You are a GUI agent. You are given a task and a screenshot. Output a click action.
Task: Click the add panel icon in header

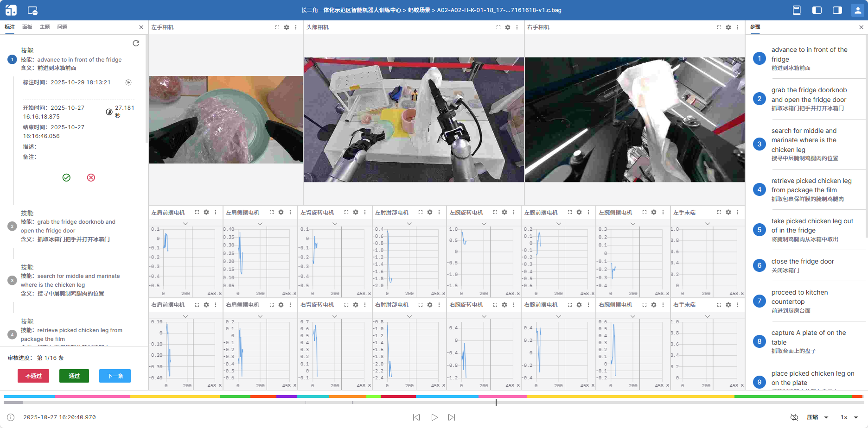click(32, 10)
